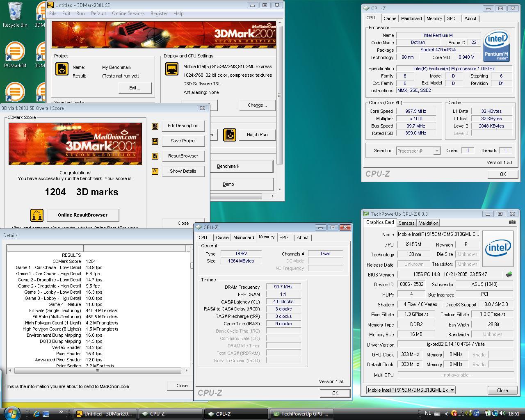Close the Overall Score dialog with Close button
Screen dimensions: 525x420
(183, 223)
